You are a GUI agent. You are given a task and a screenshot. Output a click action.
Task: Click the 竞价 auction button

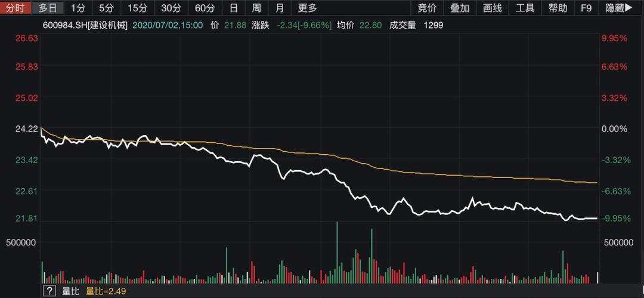click(x=427, y=8)
